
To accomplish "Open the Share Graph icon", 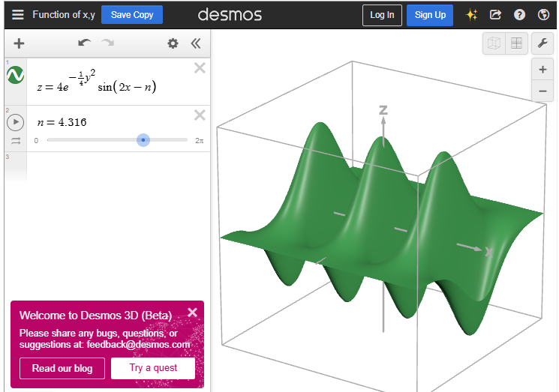I will [495, 15].
